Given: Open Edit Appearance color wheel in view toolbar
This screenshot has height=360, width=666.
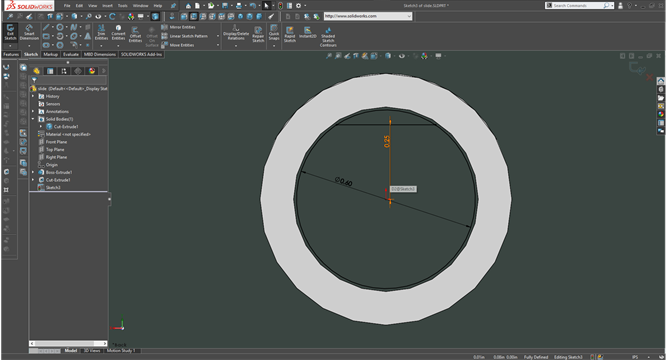Looking at the screenshot, I should (x=424, y=56).
